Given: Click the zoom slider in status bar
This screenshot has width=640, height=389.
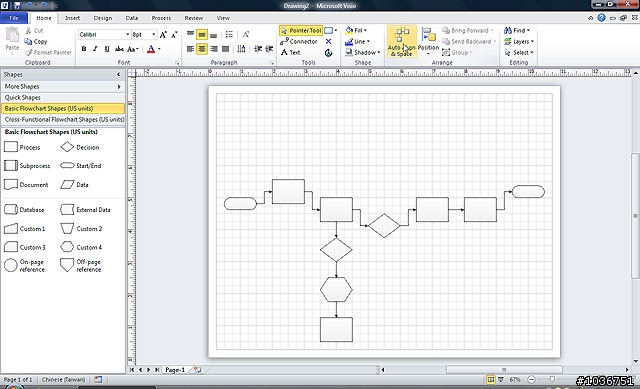Looking at the screenshot, I should pyautogui.click(x=552, y=380).
